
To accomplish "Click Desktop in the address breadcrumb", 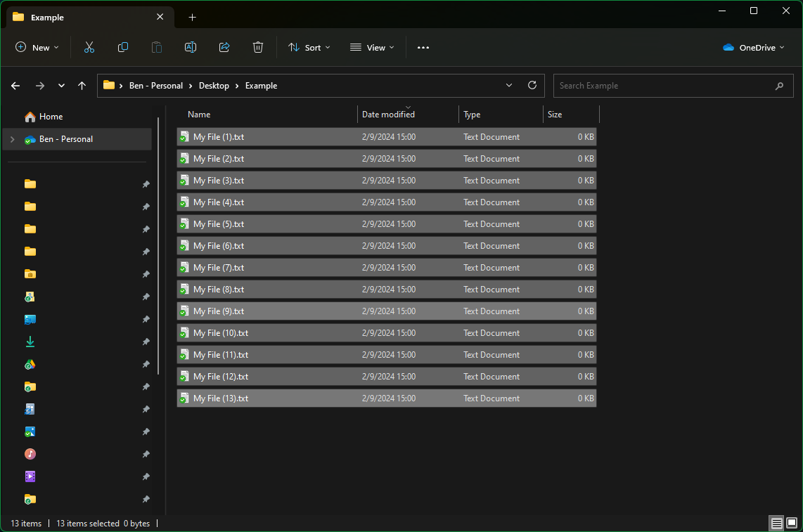I will click(x=214, y=85).
